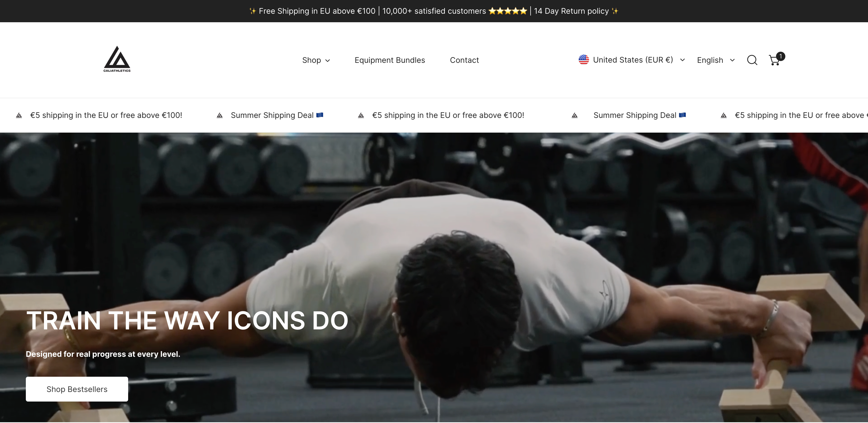Viewport: 868px width, 423px height.
Task: Click the TRAIN THE WAY ICONS DO headline
Action: [187, 320]
